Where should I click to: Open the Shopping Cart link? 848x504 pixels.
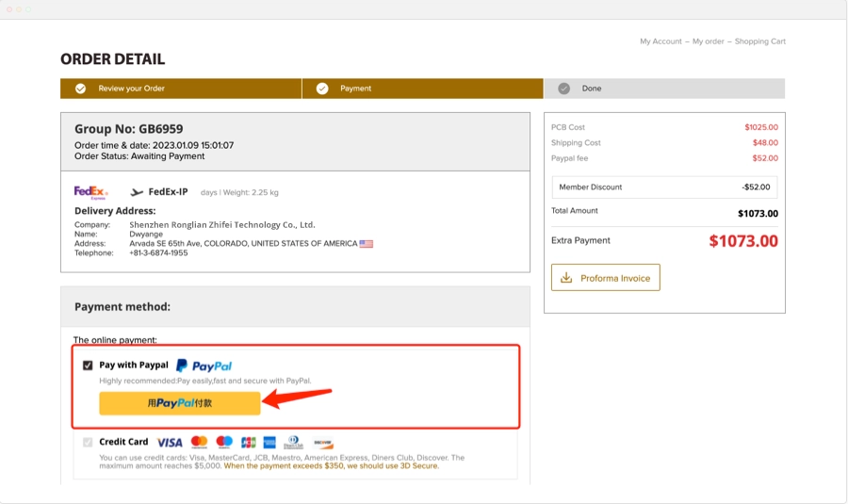[x=759, y=41]
